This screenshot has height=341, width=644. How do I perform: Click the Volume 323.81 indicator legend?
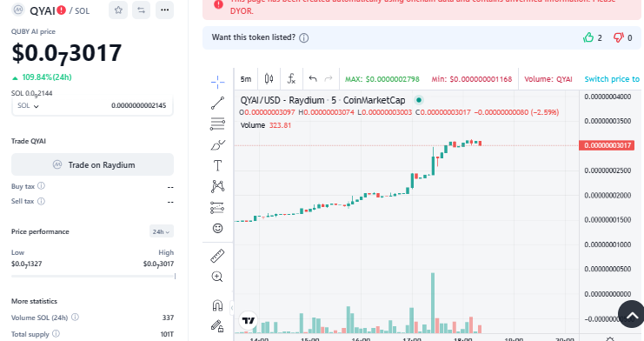[265, 125]
